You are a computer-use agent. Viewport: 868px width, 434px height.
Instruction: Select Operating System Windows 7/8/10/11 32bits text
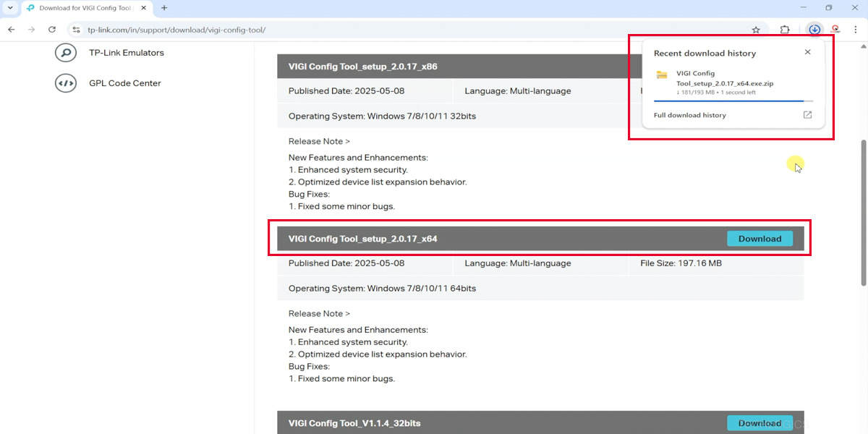click(382, 116)
